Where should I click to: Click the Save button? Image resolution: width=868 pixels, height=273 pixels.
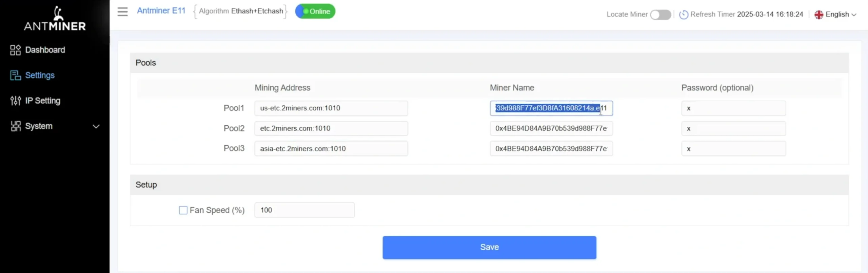[489, 248]
